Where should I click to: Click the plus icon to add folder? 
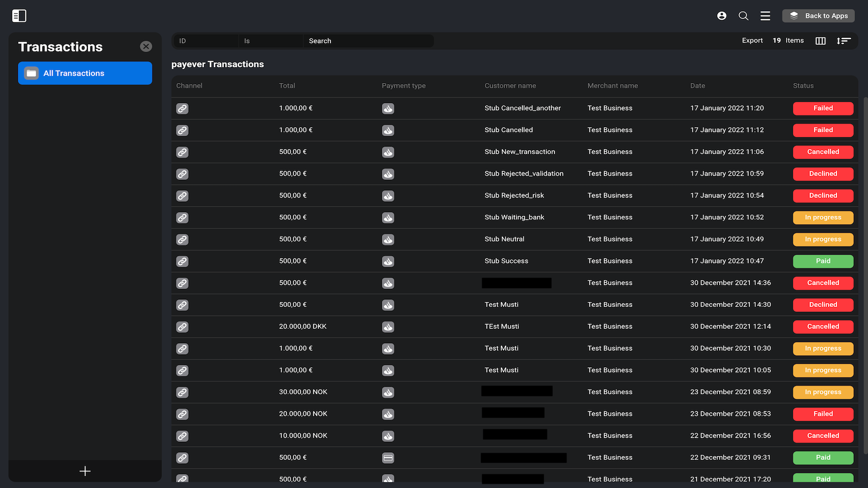[x=85, y=471]
